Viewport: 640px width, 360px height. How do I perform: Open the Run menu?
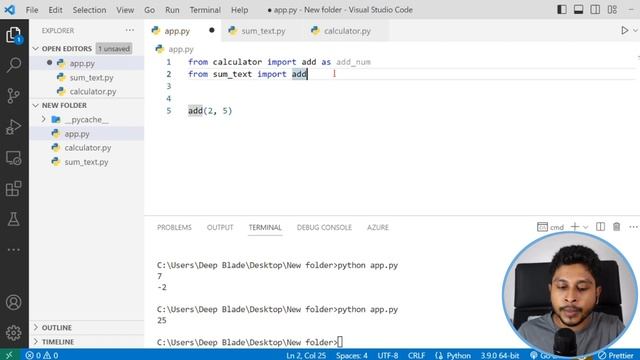pyautogui.click(x=172, y=10)
